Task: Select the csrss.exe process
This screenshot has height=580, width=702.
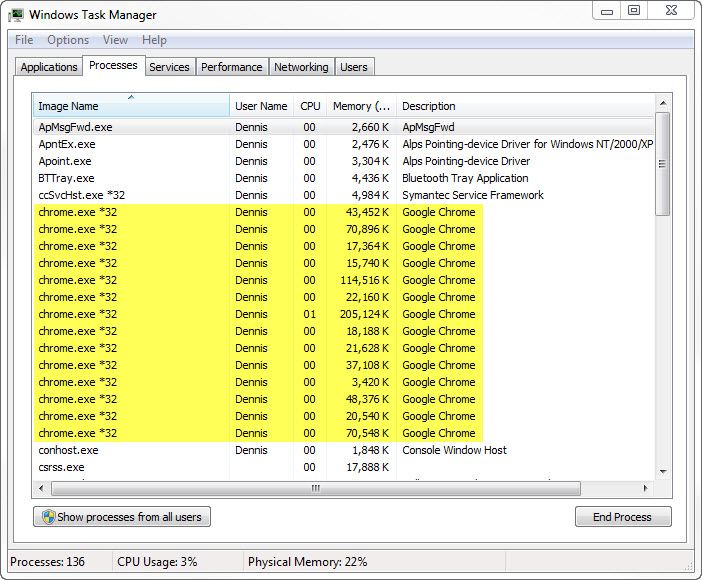Action: [x=343, y=467]
